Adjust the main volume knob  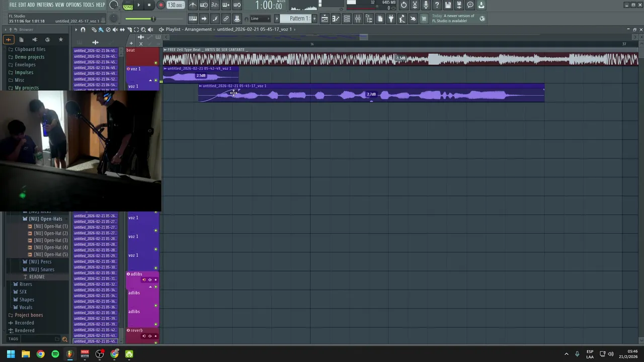coord(114,6)
